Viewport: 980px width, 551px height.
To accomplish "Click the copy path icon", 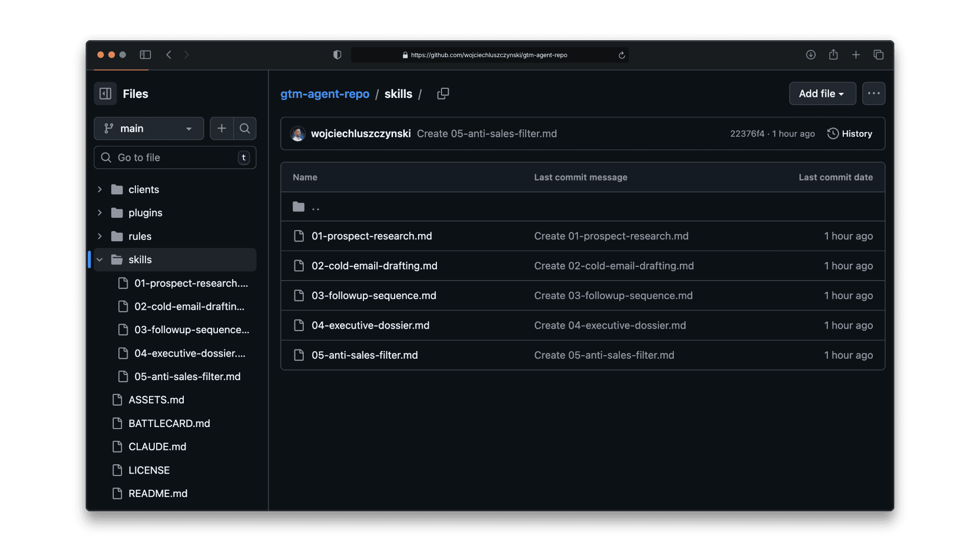I will [443, 94].
